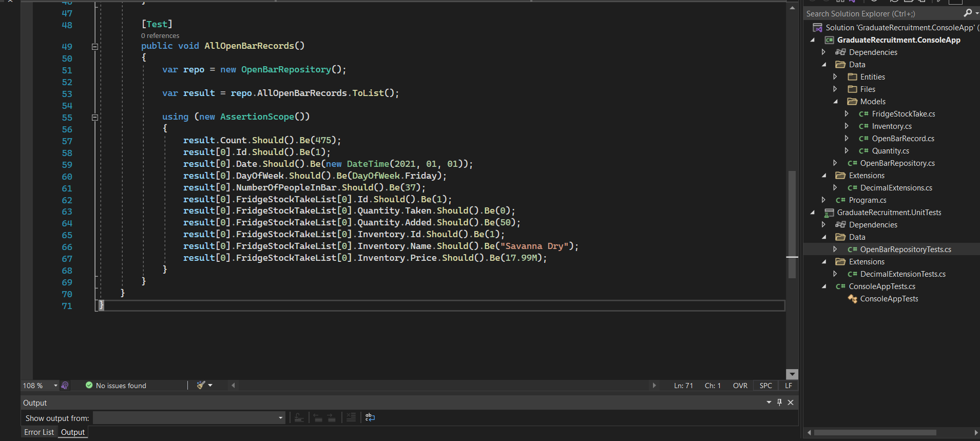Click the IntelliCode health indicator icon

point(65,386)
